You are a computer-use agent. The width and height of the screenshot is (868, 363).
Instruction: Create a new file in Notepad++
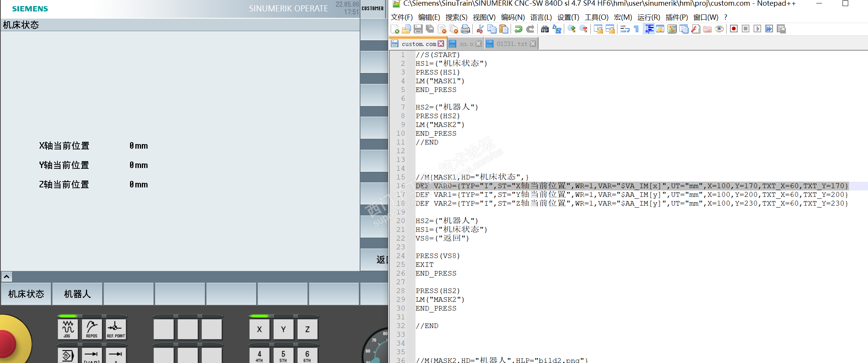click(395, 29)
